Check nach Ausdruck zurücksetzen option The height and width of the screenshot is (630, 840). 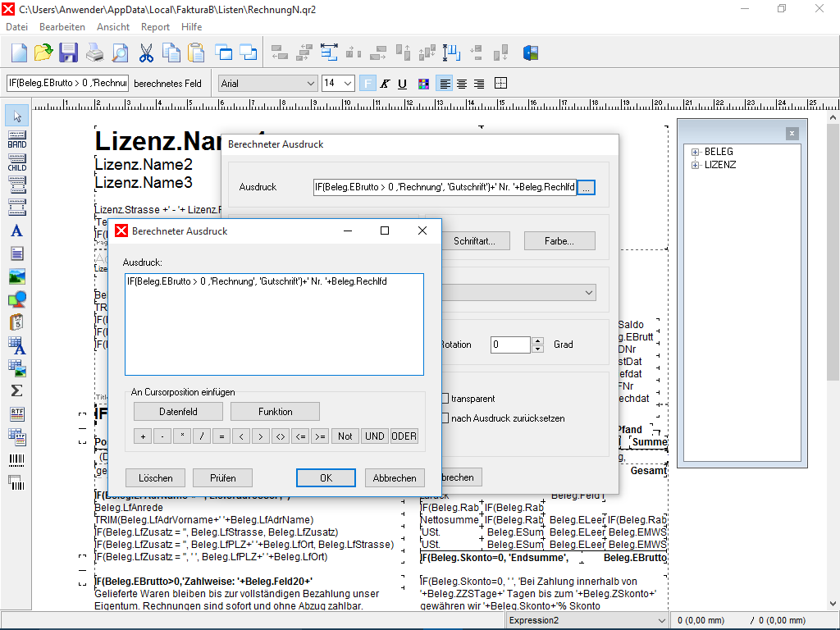pyautogui.click(x=445, y=418)
